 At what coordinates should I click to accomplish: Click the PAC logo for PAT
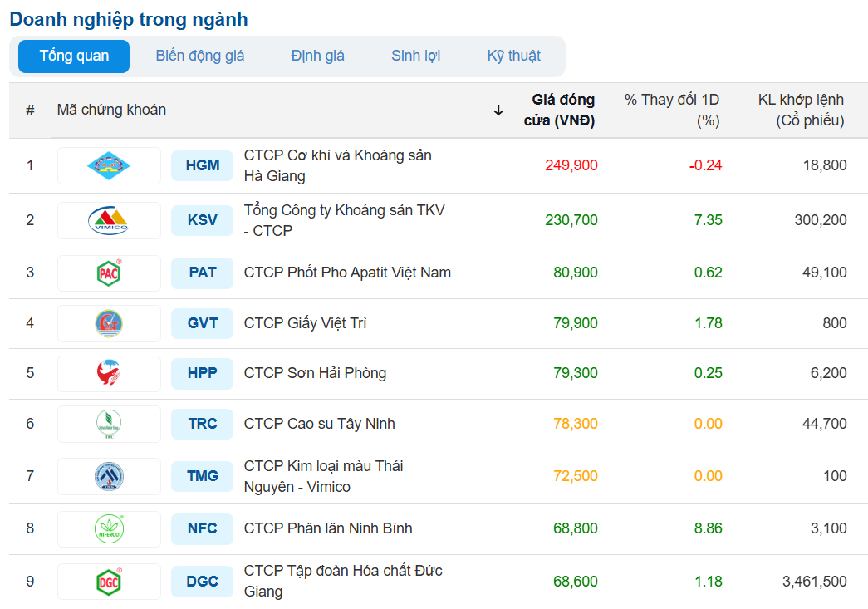(x=109, y=273)
